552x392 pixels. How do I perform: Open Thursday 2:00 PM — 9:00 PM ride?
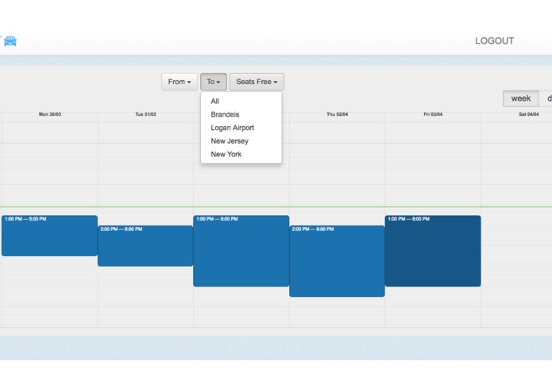337,261
